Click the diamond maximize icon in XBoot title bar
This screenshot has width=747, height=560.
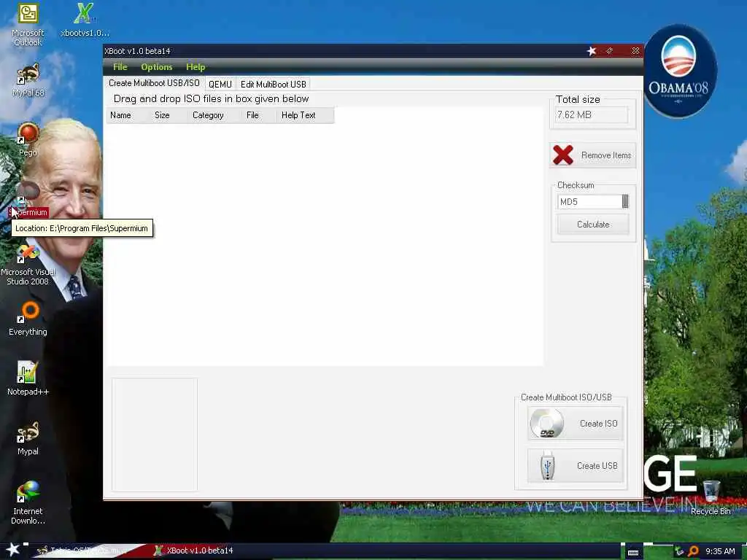pos(610,50)
